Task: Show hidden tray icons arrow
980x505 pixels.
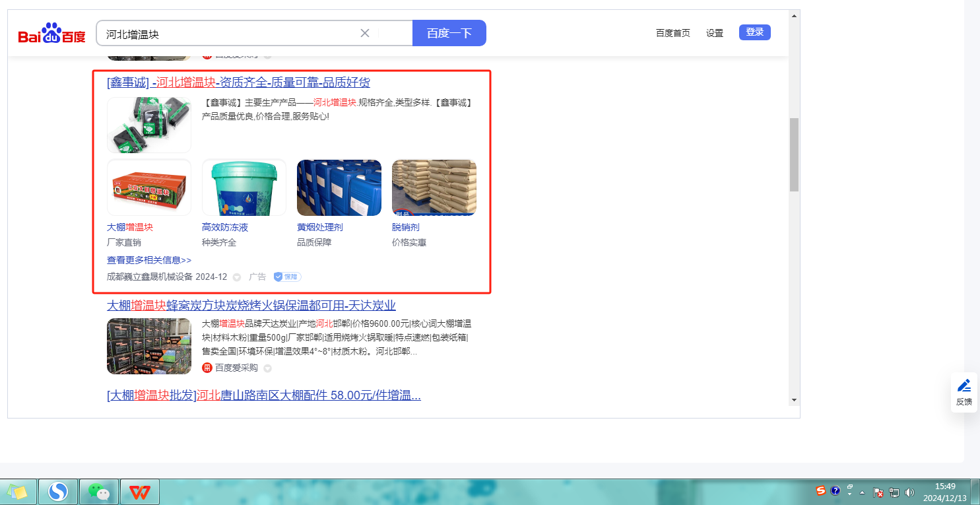Action: point(863,492)
